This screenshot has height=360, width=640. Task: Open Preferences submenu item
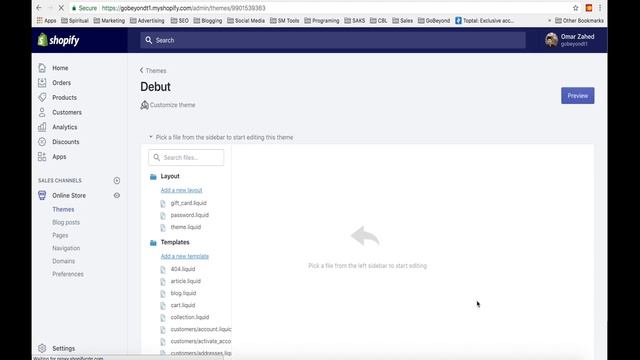click(67, 274)
